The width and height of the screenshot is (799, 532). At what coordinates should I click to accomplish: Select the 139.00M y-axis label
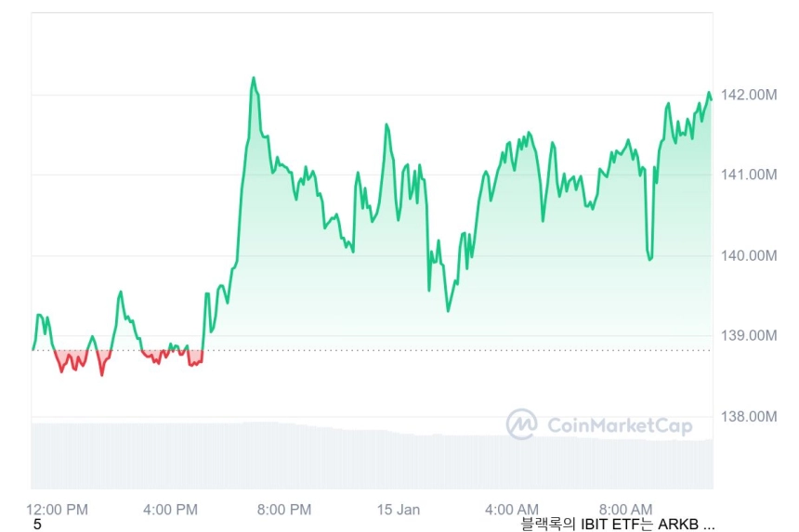point(749,335)
